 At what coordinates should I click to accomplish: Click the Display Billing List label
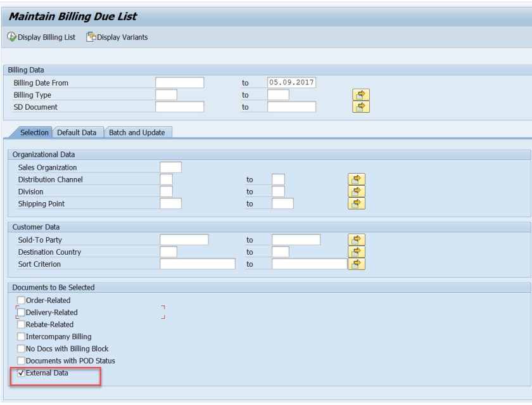coord(46,37)
